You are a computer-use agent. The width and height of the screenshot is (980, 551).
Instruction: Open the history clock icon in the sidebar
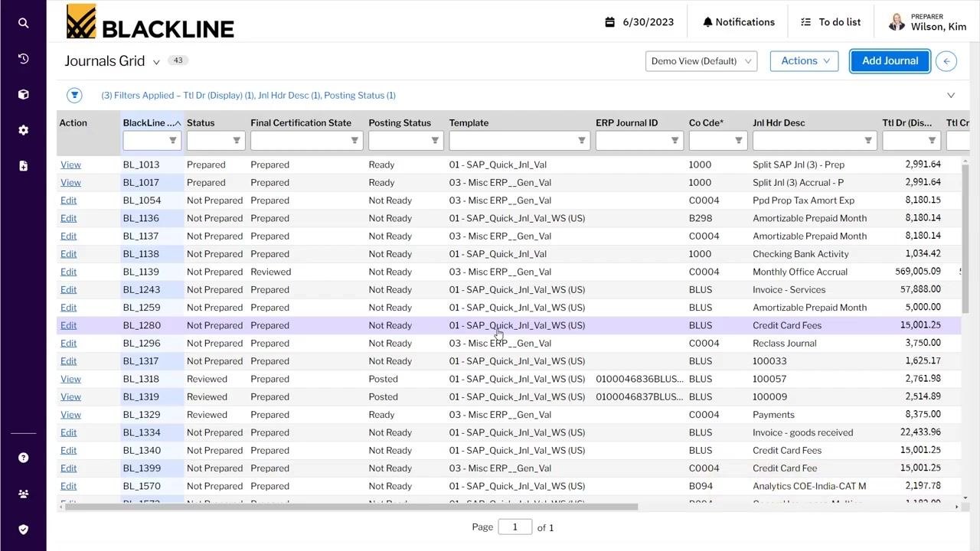coord(23,59)
